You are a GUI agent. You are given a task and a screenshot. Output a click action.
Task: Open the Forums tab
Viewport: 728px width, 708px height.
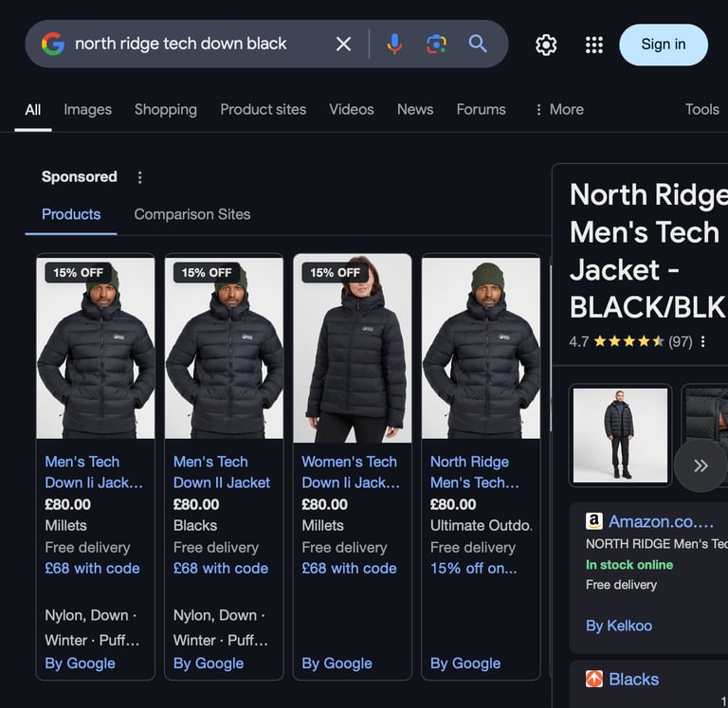(x=481, y=110)
